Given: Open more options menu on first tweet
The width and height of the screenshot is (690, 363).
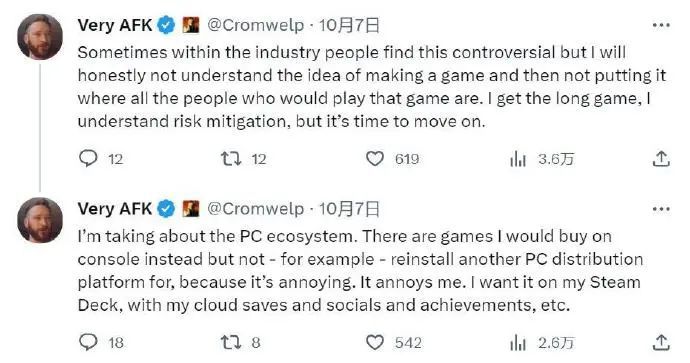Looking at the screenshot, I should click(661, 26).
